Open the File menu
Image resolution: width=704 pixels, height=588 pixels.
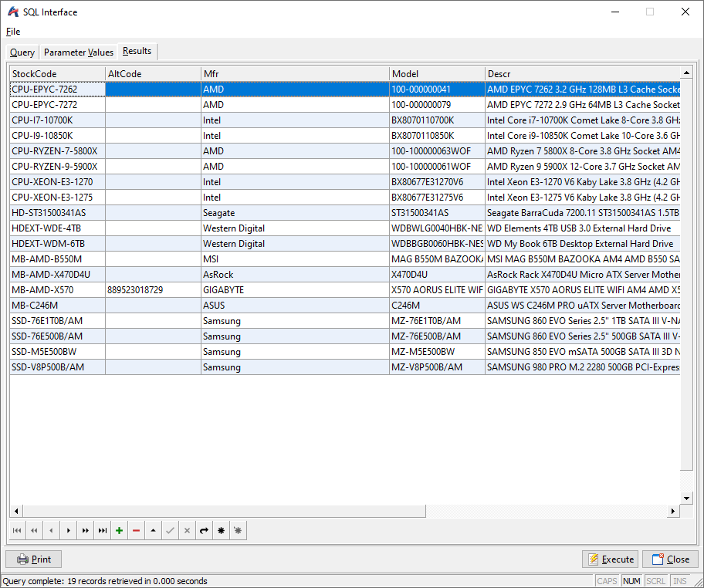pyautogui.click(x=13, y=32)
